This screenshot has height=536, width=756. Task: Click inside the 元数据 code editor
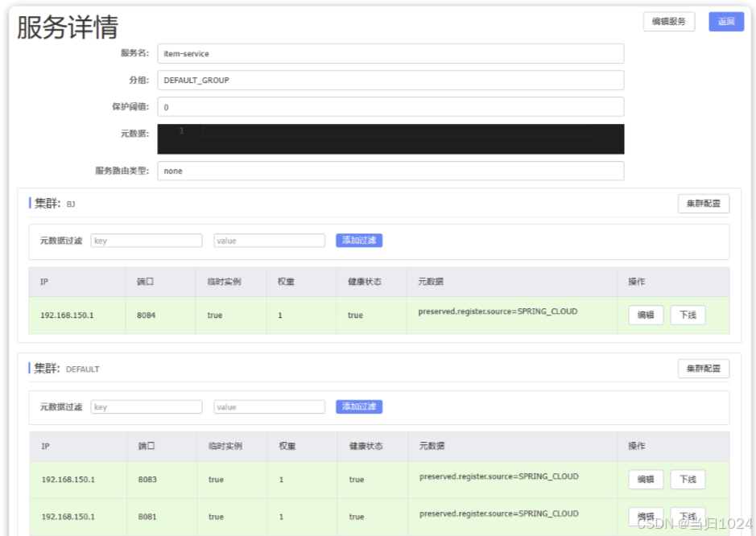point(390,138)
